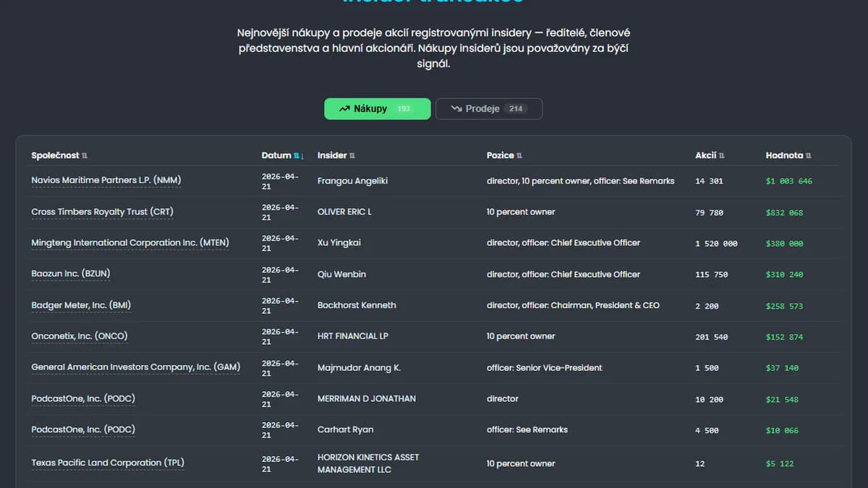Click the sort icon next to Společnost
Viewport: 868px width, 488px height.
click(85, 155)
